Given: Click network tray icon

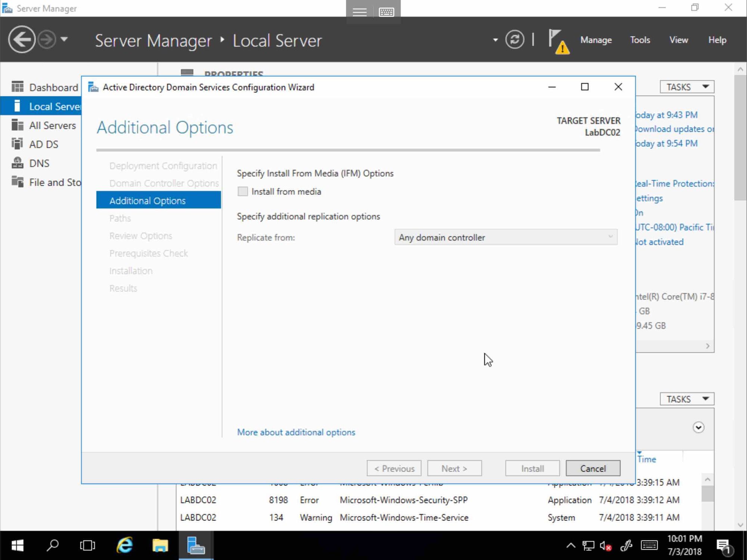Looking at the screenshot, I should [x=588, y=546].
